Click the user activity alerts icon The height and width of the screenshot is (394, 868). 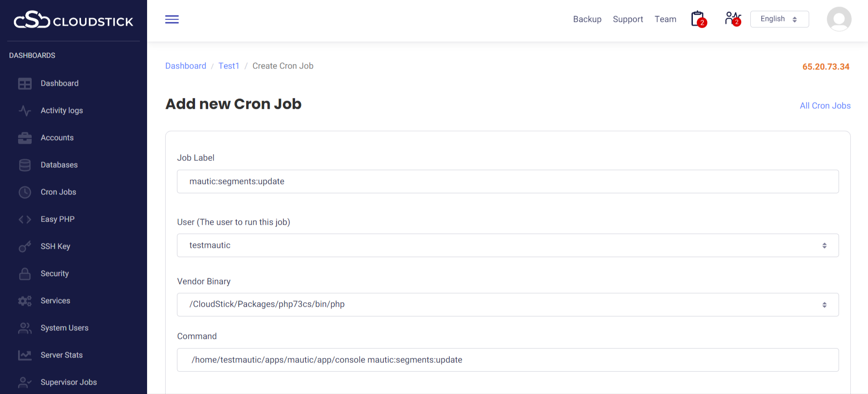[x=732, y=19]
